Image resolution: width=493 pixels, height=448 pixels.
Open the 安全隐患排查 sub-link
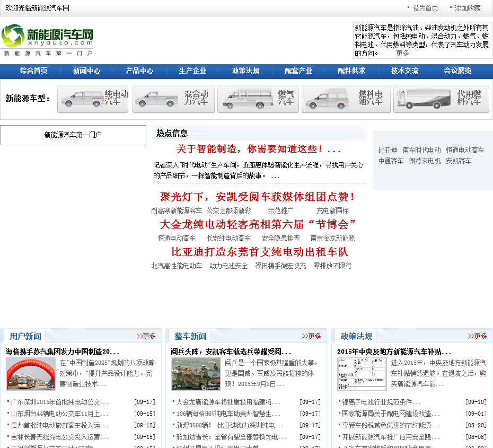point(280,238)
